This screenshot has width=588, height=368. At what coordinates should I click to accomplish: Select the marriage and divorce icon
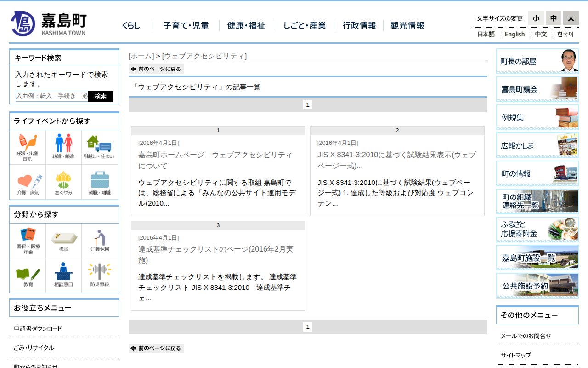tap(64, 147)
